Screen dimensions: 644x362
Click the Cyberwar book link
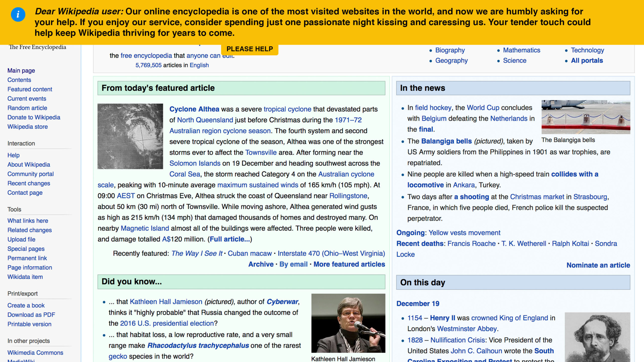pos(282,302)
